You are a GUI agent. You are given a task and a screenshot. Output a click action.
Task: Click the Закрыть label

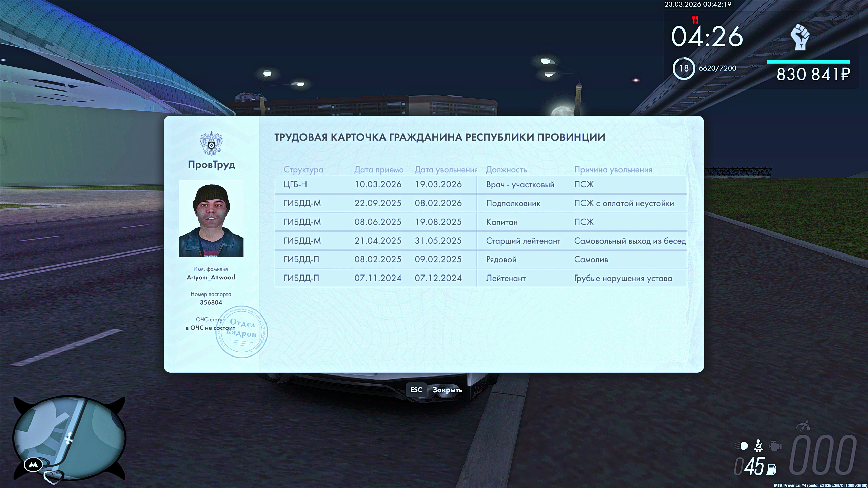coord(447,390)
